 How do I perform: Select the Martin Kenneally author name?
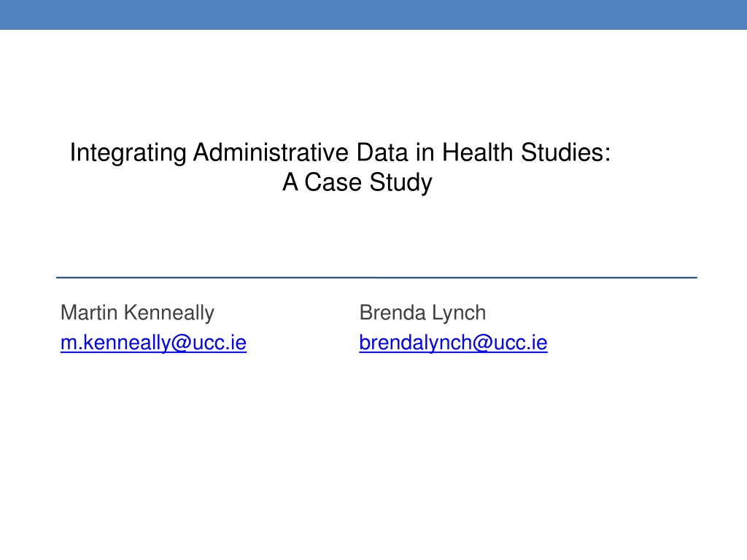(137, 314)
